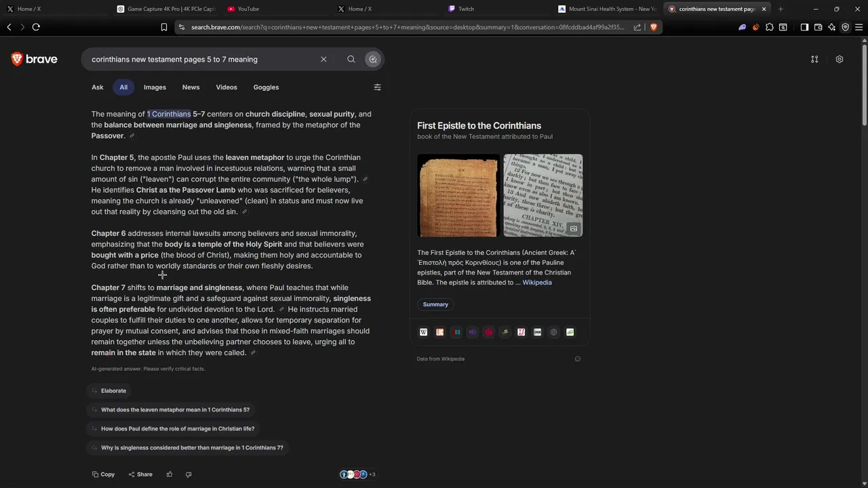Open Brave Wallet icon
The width and height of the screenshot is (868, 488).
818,27
